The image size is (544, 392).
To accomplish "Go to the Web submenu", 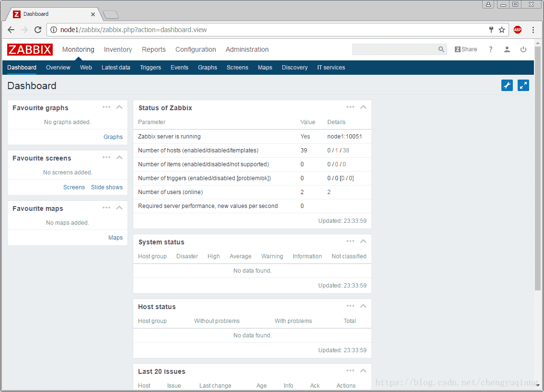I will [86, 68].
